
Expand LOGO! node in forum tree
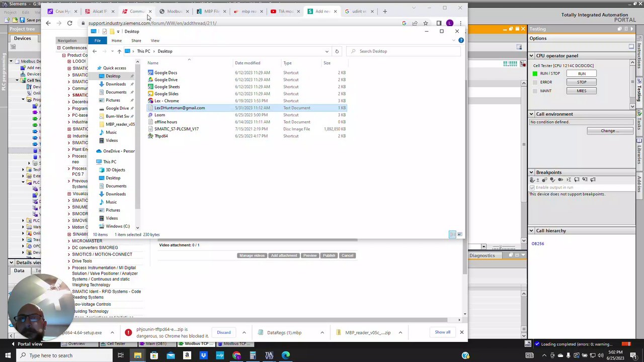coord(69,61)
